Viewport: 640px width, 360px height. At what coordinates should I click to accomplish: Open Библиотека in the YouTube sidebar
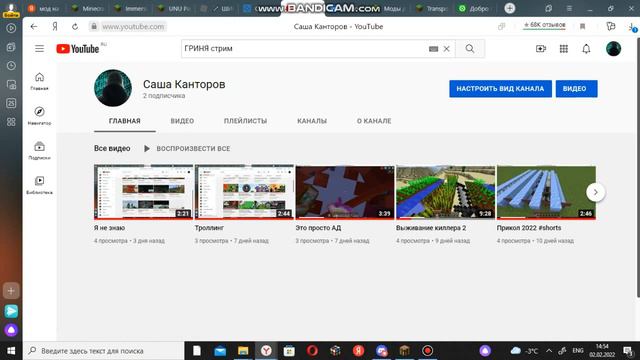coord(39,185)
